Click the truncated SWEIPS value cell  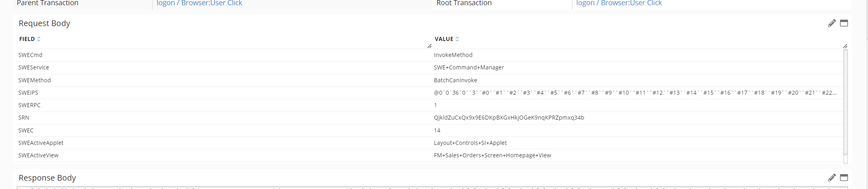click(635, 93)
